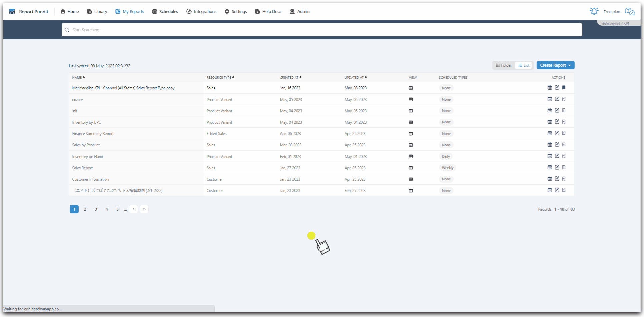Click schedule calendar icon for Sales Report
Viewport: 644px width, 317px height.
[x=550, y=167]
